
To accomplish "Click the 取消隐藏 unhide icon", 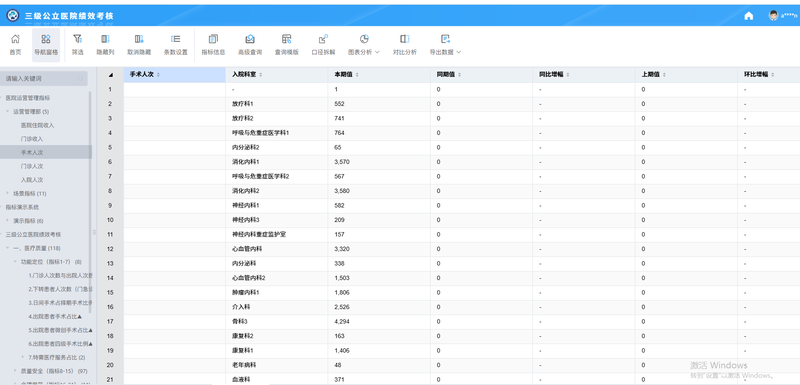I will 139,45.
